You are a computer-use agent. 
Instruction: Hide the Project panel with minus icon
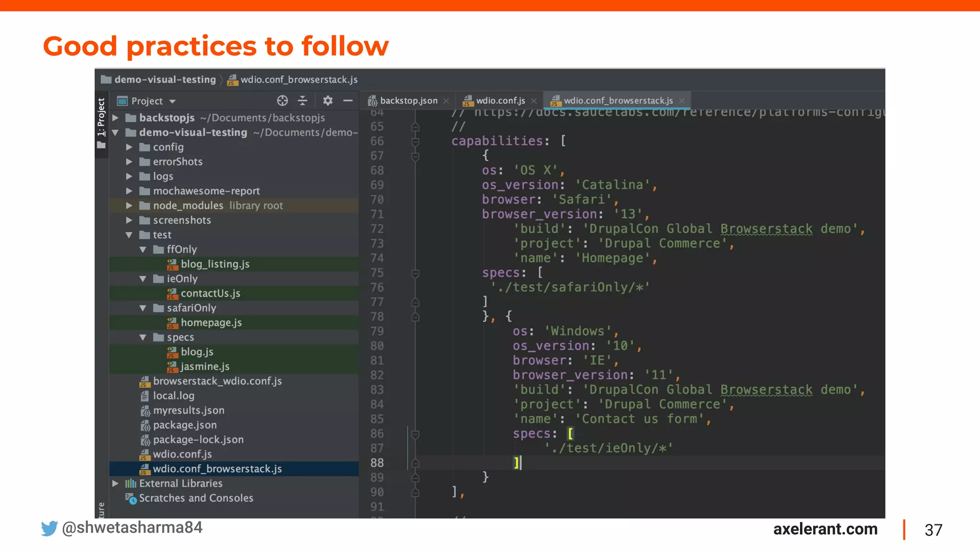(348, 100)
